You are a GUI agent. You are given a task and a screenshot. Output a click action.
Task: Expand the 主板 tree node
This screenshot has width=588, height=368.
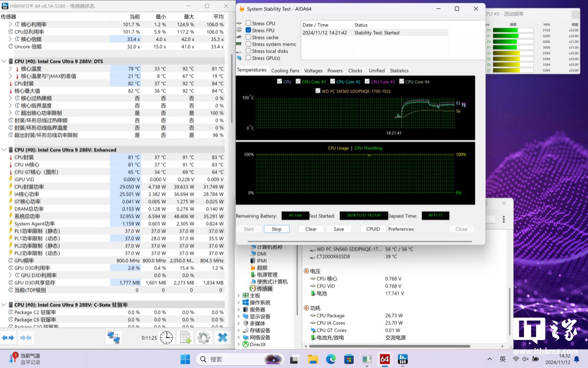pyautogui.click(x=239, y=296)
